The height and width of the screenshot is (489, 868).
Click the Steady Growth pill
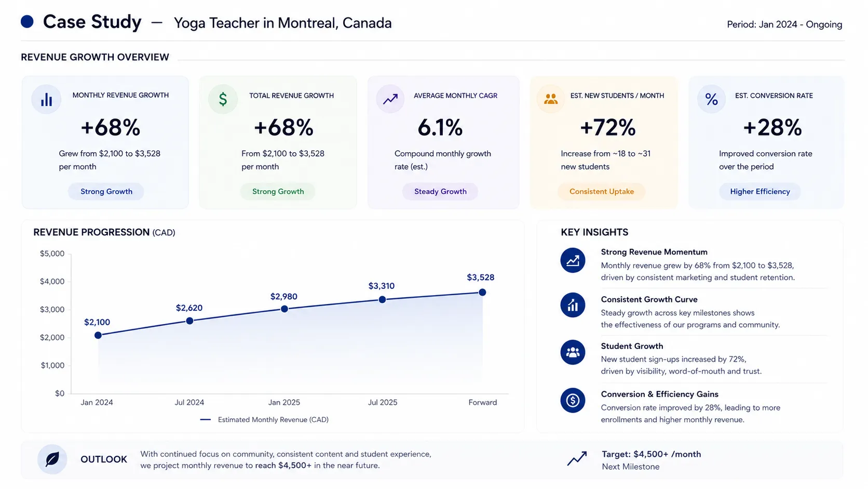[x=440, y=191]
